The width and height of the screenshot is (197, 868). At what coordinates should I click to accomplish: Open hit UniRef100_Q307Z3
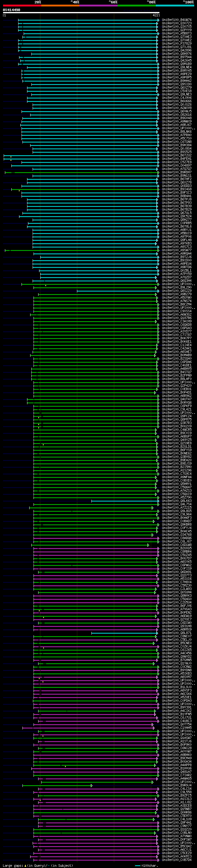pyautogui.click(x=177, y=23)
